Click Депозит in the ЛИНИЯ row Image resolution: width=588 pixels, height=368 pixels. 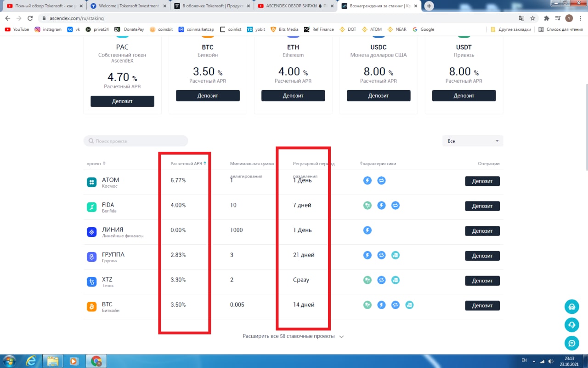point(482,231)
